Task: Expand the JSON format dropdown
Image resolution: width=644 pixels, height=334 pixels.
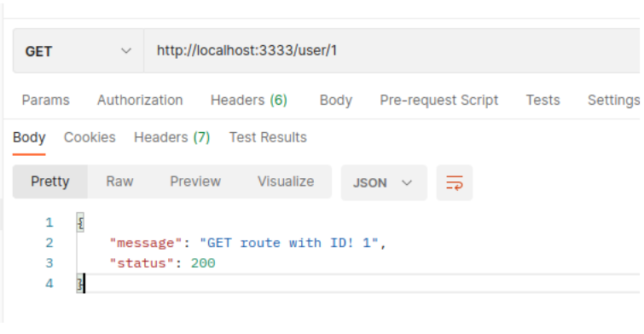Action: [x=384, y=182]
